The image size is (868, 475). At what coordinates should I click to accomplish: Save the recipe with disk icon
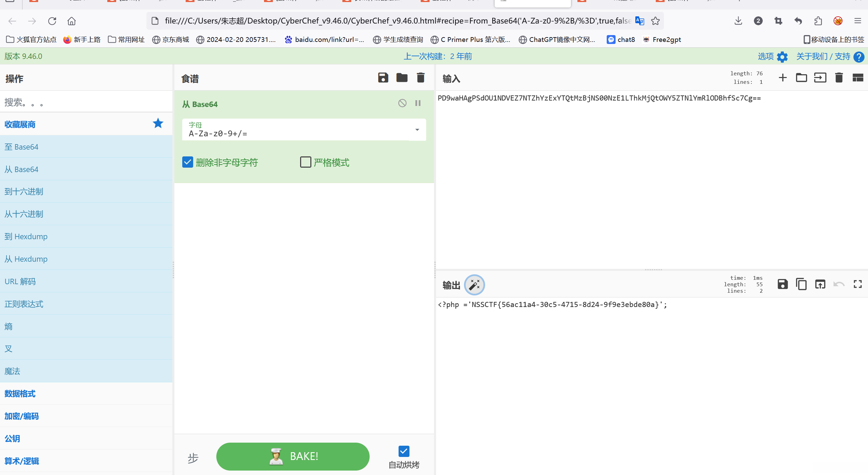(383, 78)
